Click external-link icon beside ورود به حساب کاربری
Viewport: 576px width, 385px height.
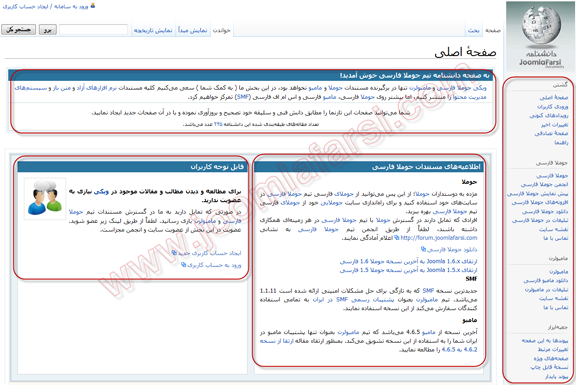point(184,265)
